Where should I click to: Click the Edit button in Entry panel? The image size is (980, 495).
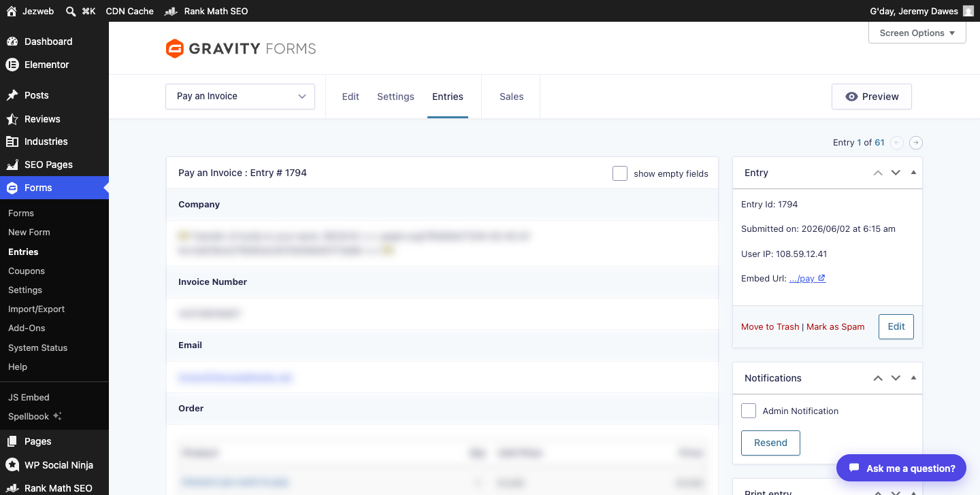pos(896,326)
